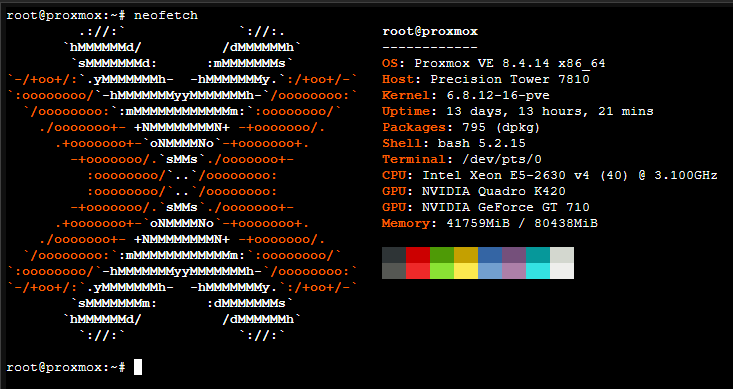733x389 pixels.
Task: Click the GPU line NVIDIA Quadro K420
Action: point(474,191)
